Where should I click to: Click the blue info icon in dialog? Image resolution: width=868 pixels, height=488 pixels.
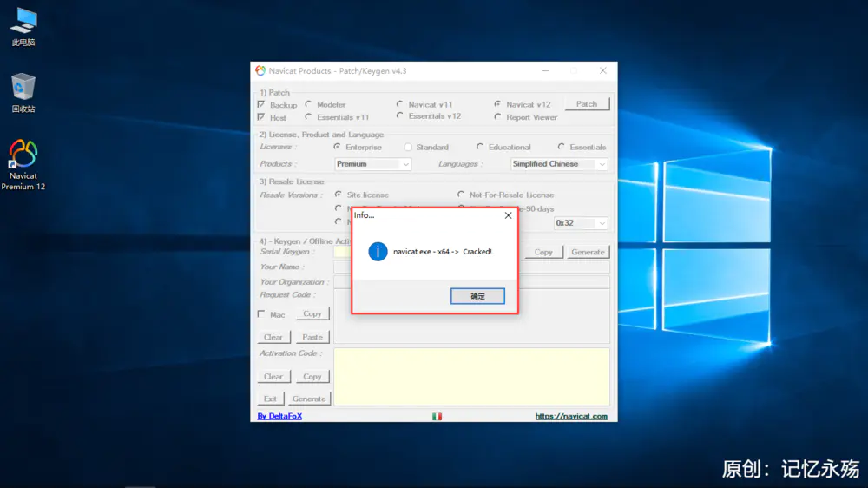click(378, 252)
